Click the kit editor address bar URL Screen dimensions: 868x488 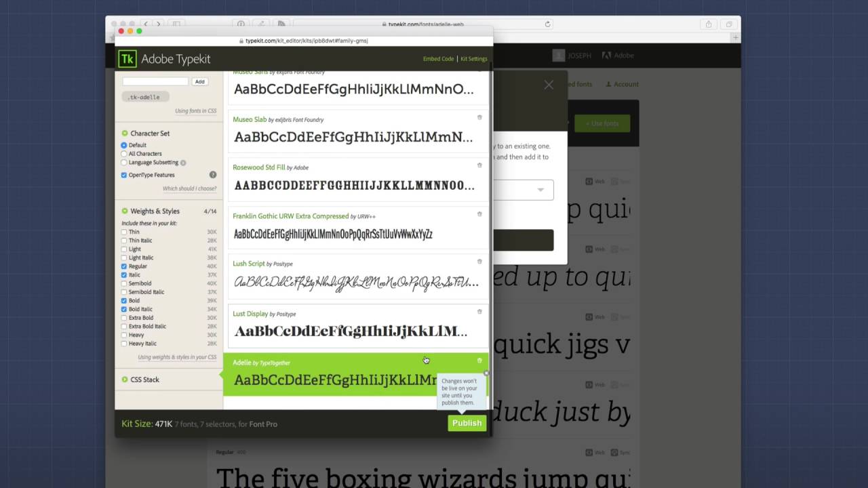click(x=306, y=41)
